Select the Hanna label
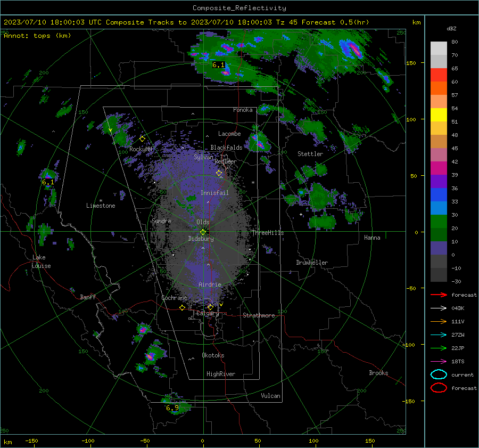Viewport: 479px width, 448px height. [372, 238]
